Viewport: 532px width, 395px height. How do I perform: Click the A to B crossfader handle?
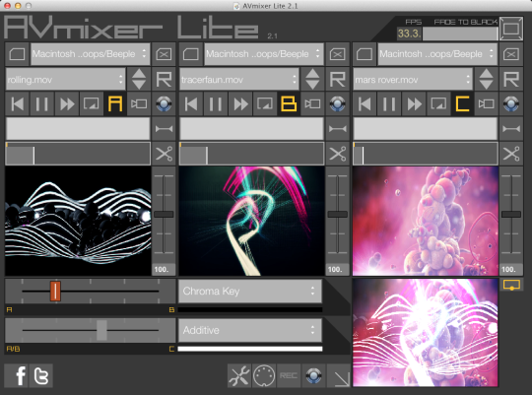pyautogui.click(x=55, y=292)
